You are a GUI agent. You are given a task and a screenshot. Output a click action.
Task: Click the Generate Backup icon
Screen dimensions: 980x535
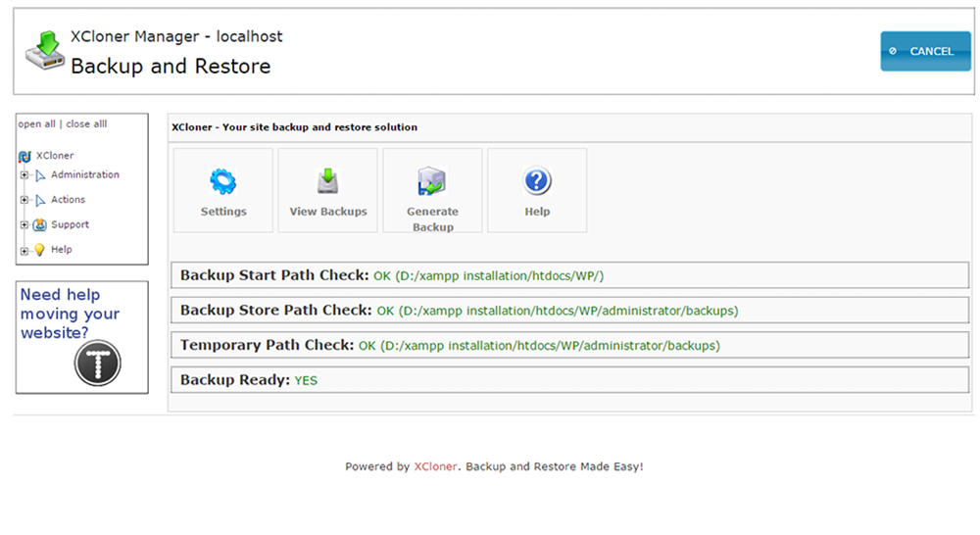pyautogui.click(x=432, y=181)
